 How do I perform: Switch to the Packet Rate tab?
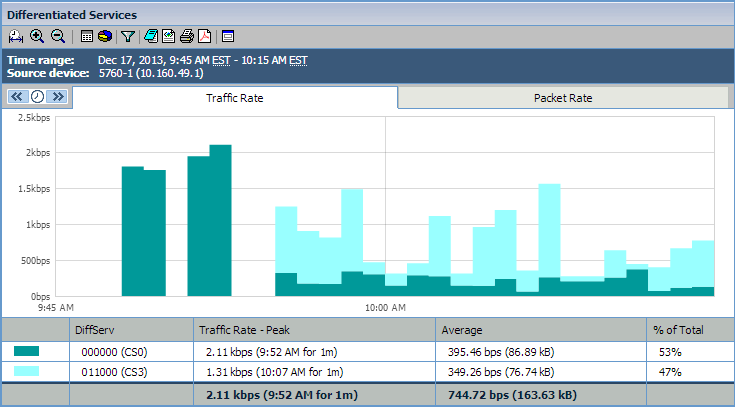[564, 98]
